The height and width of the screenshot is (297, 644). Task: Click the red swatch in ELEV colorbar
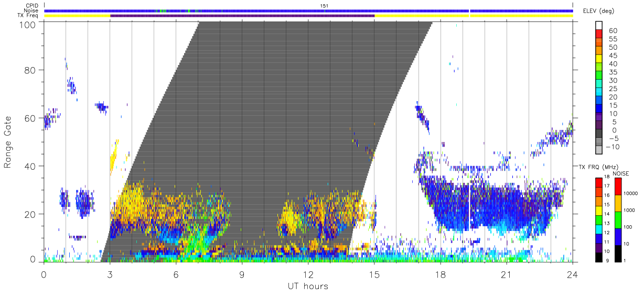[x=599, y=34]
